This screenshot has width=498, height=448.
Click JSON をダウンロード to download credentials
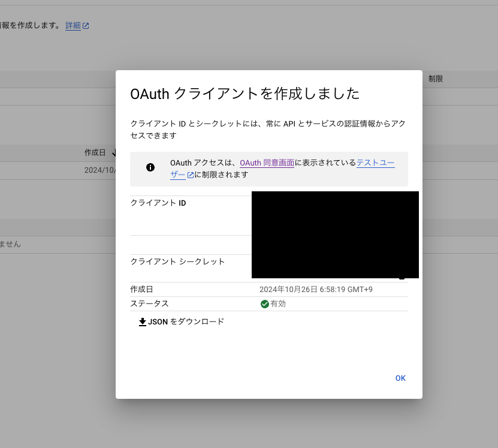(186, 321)
